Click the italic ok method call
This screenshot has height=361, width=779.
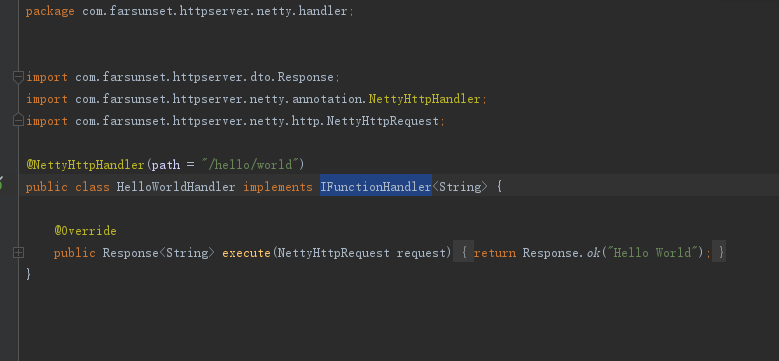(593, 253)
